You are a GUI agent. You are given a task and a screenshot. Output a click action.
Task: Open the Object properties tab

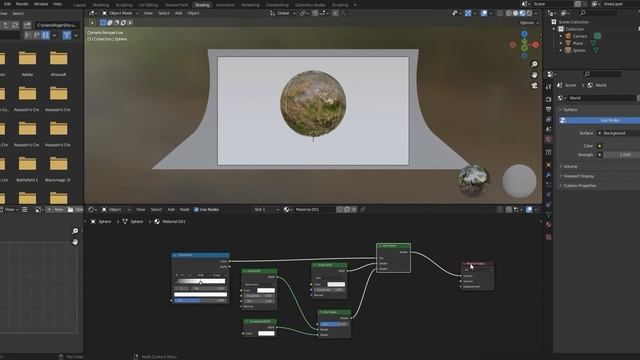[x=549, y=164]
